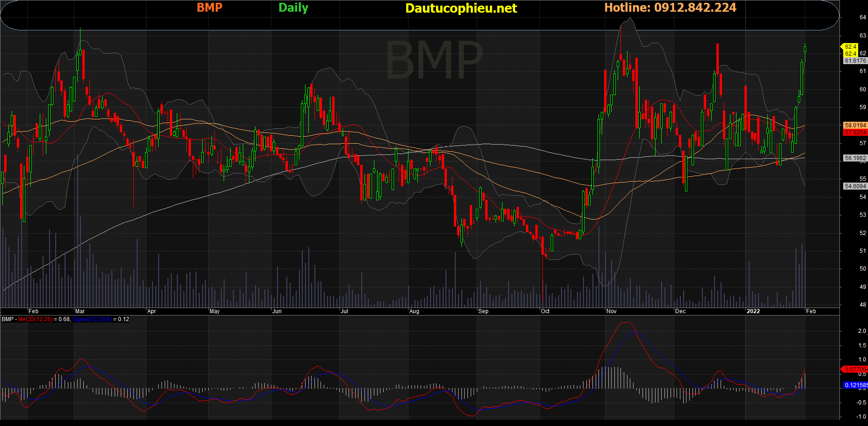Select the 61.6176 gray price label
Screen dimensions: 868x426
855,61
